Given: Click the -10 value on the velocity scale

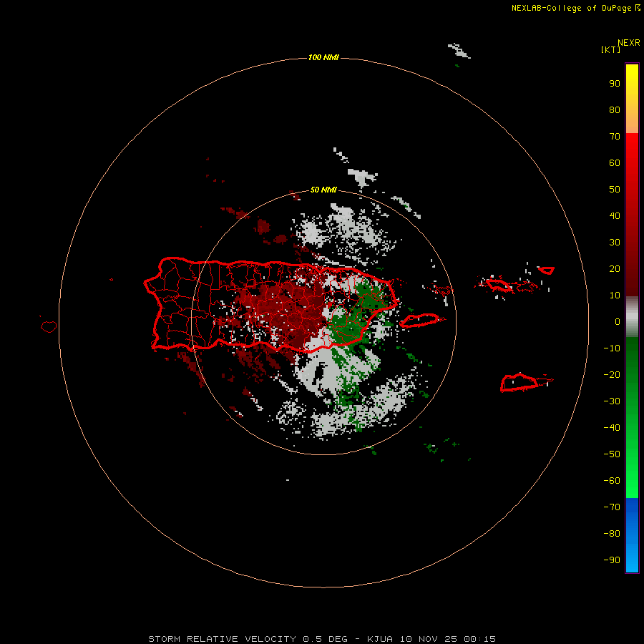Looking at the screenshot, I should [612, 348].
